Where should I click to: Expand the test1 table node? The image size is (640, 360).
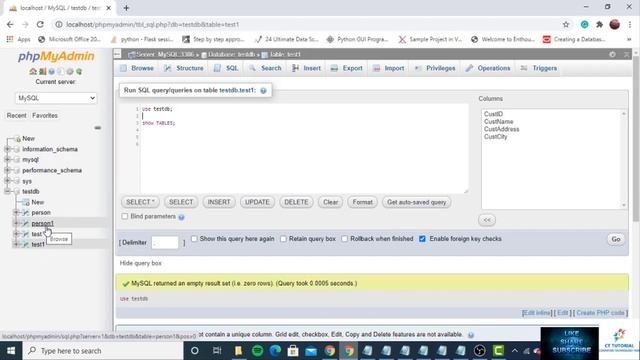tap(16, 244)
